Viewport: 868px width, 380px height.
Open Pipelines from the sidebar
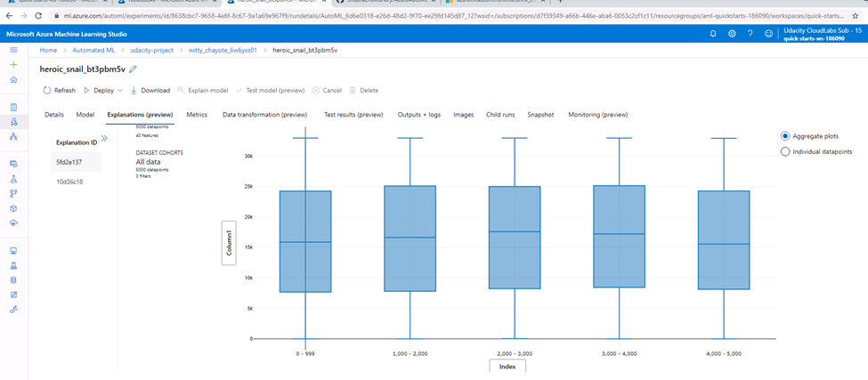click(x=14, y=194)
